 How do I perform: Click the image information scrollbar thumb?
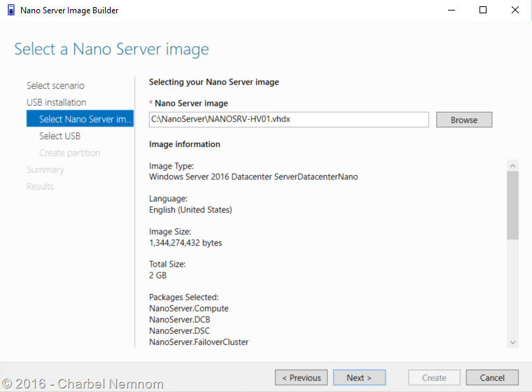[512, 205]
